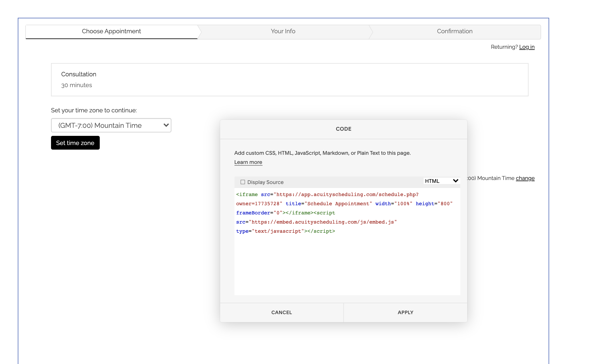The height and width of the screenshot is (364, 591).
Task: Click the 'Returning?' text
Action: pyautogui.click(x=504, y=47)
